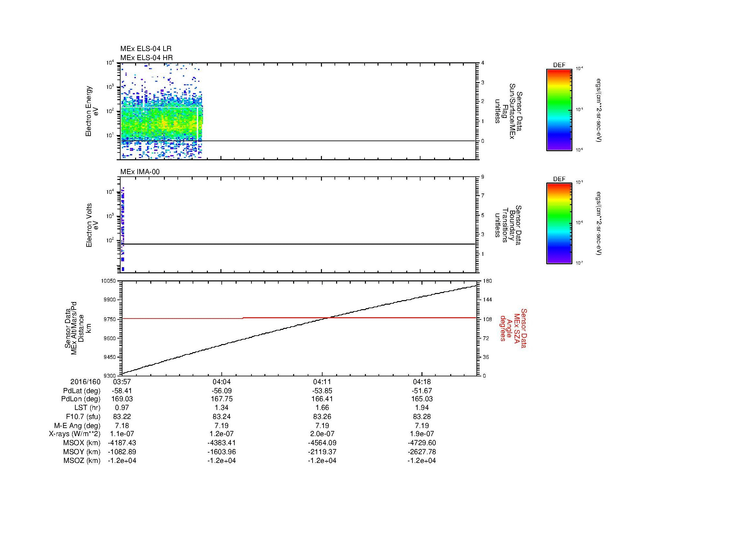
Task: Click the 'Electron Energy eV' axis label
Action: pyautogui.click(x=92, y=111)
